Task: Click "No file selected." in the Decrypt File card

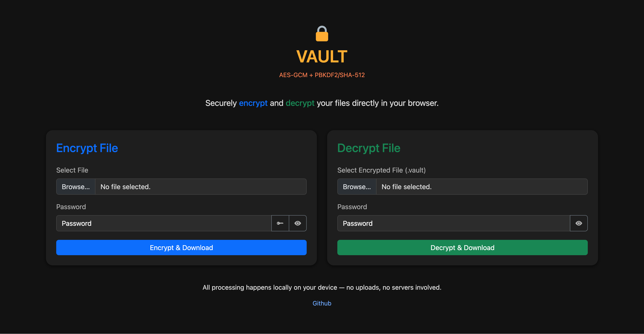Action: (407, 187)
